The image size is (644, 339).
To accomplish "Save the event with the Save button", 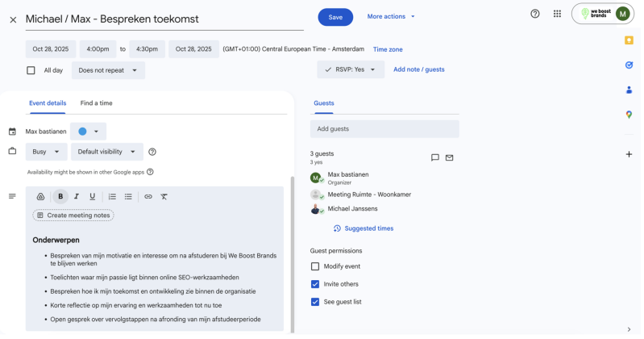I will point(335,17).
